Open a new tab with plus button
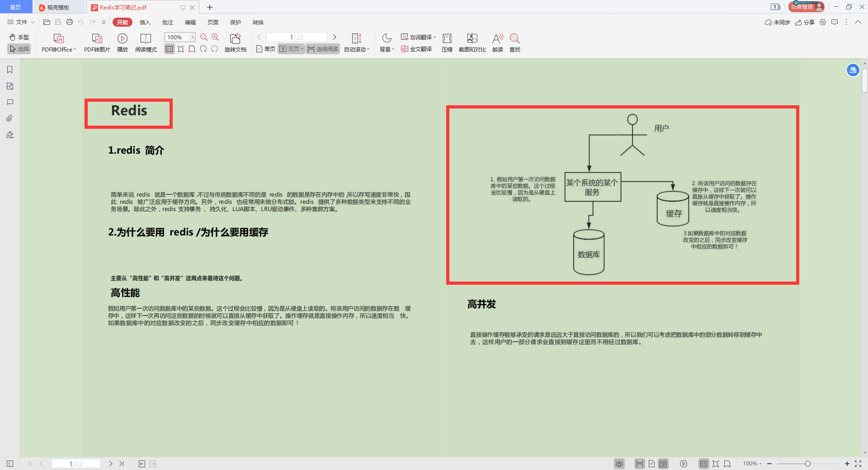Image resolution: width=868 pixels, height=470 pixels. pyautogui.click(x=210, y=7)
